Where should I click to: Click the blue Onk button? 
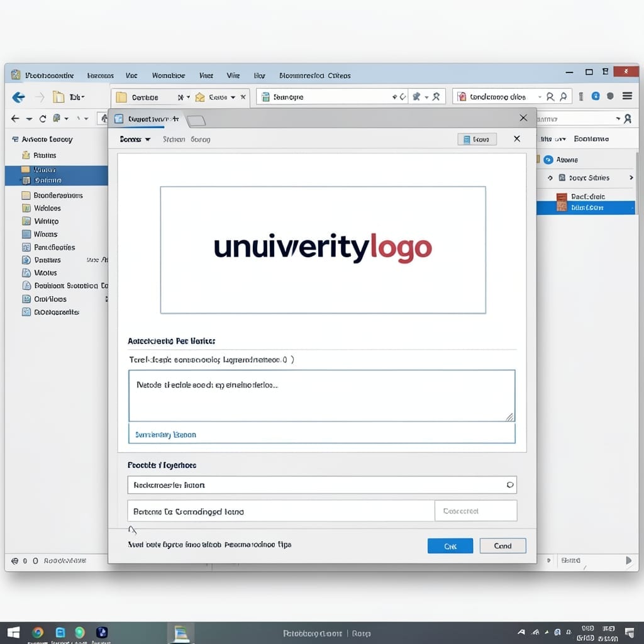tap(450, 546)
